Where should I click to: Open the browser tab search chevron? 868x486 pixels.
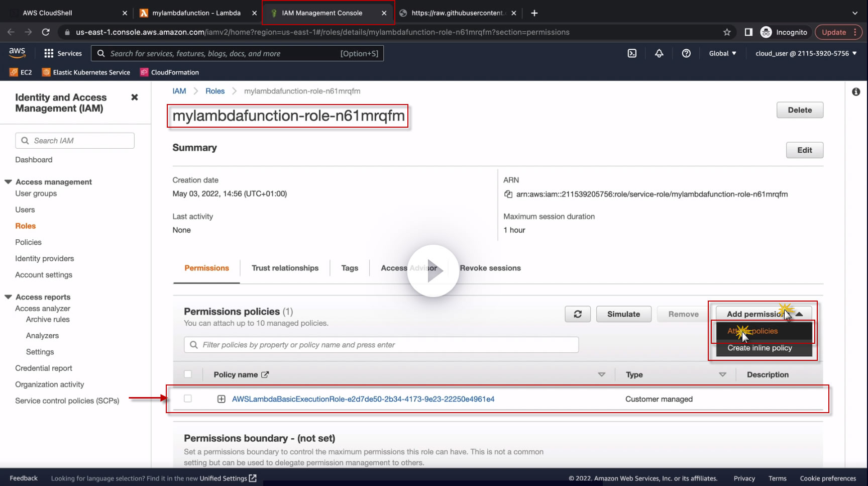855,13
